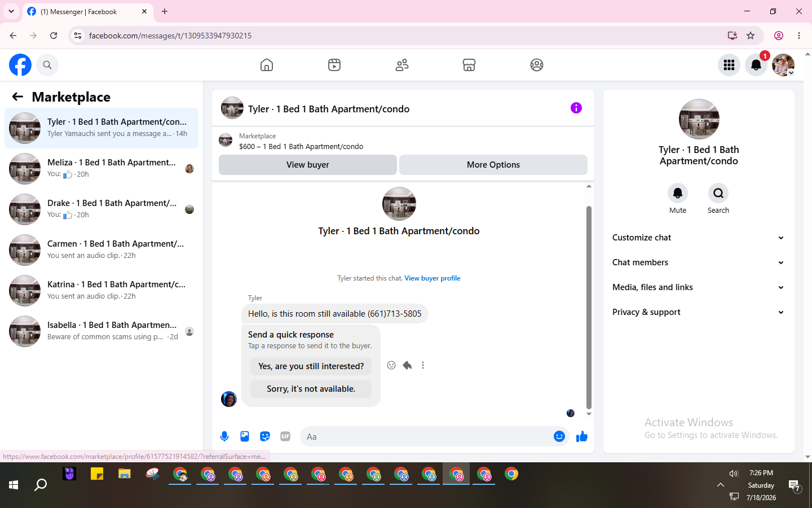
Task: Send a thumbs-up like
Action: (582, 436)
